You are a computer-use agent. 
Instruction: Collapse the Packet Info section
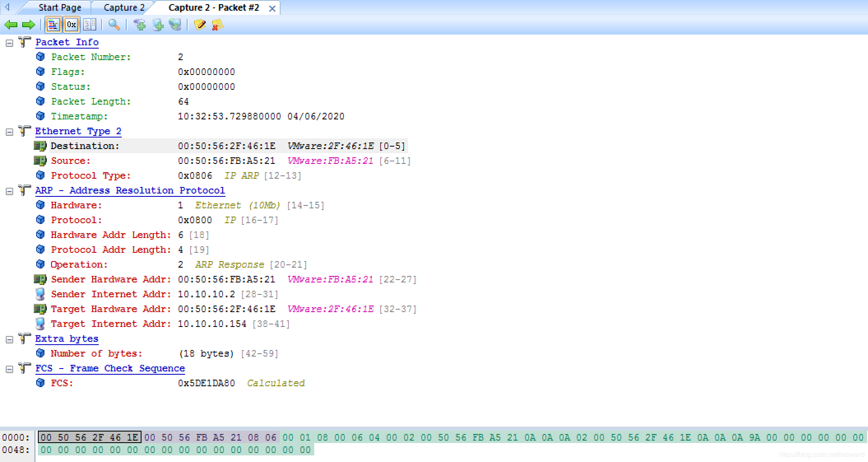tap(9, 43)
